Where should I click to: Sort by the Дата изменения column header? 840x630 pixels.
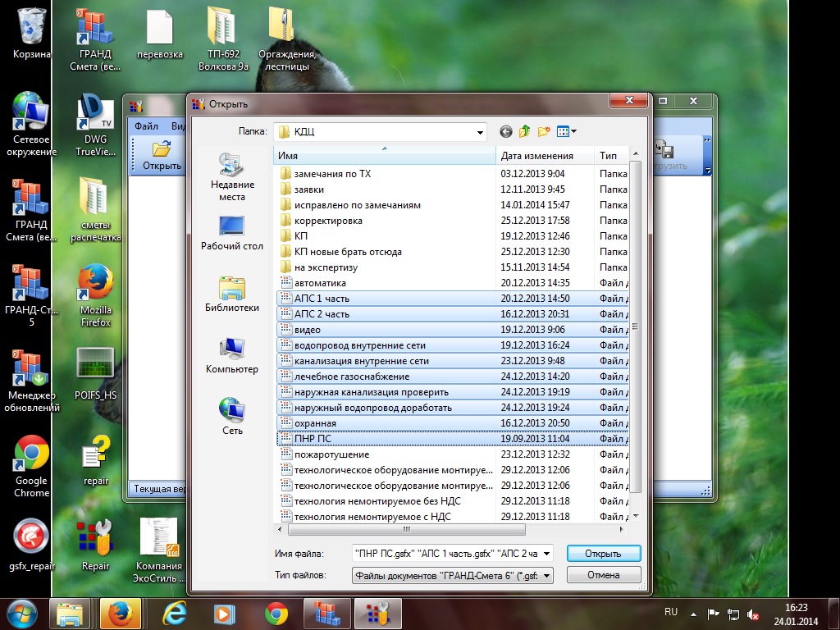click(x=545, y=155)
